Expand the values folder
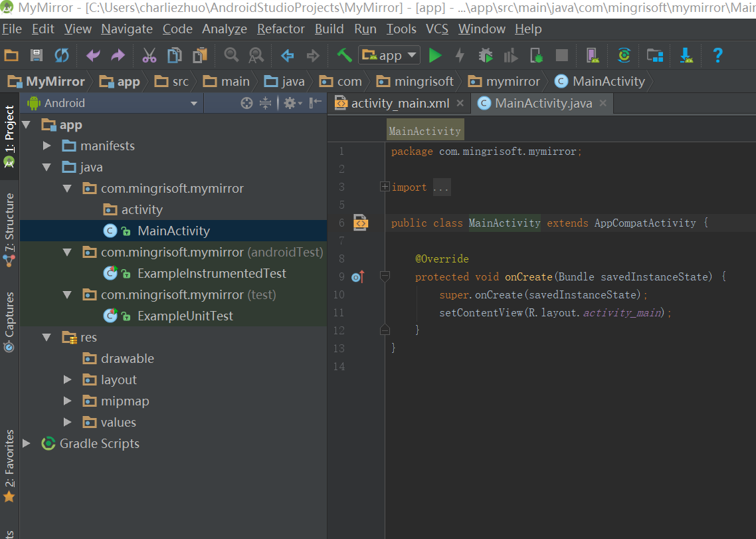This screenshot has width=756, height=539. click(x=68, y=422)
